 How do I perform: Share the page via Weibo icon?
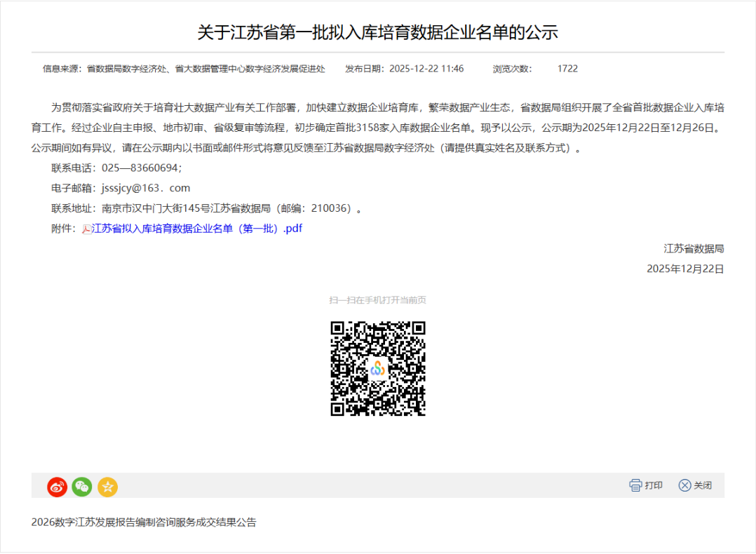point(57,487)
